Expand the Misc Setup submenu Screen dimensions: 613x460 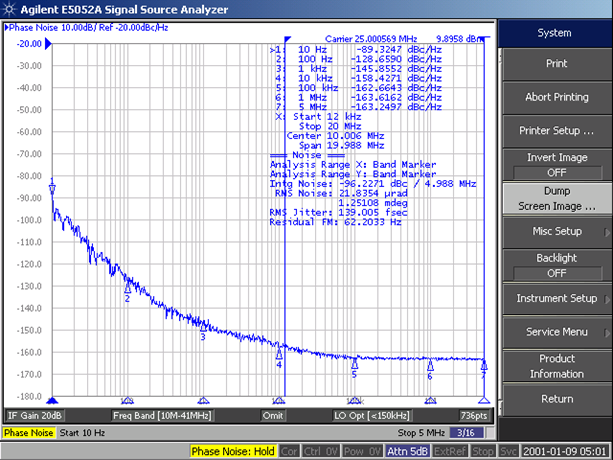pos(556,231)
